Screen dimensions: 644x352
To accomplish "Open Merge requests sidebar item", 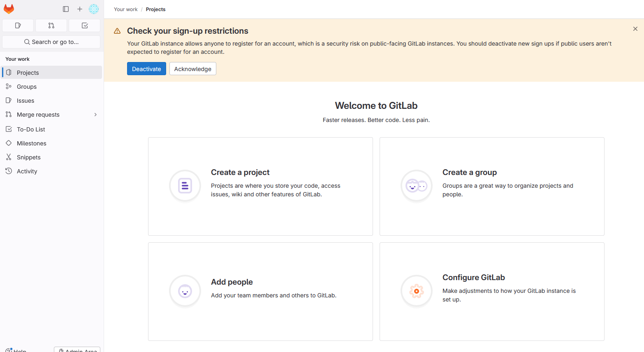I will point(52,115).
